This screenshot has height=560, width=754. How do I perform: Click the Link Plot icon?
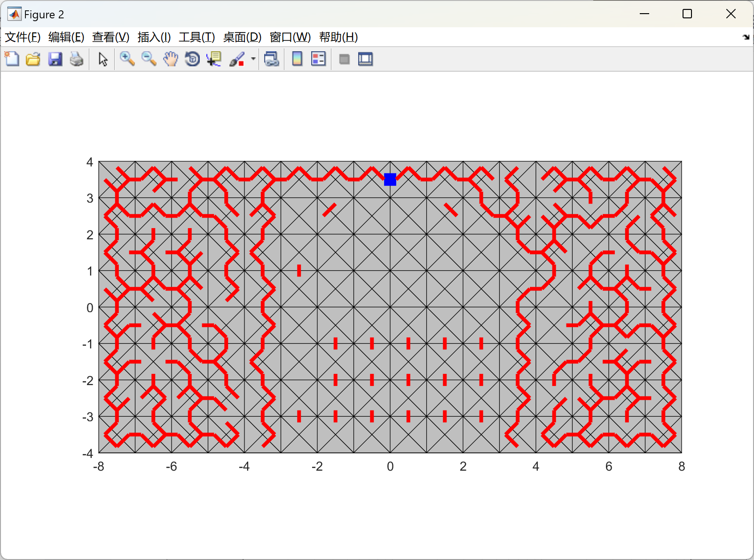click(x=272, y=59)
